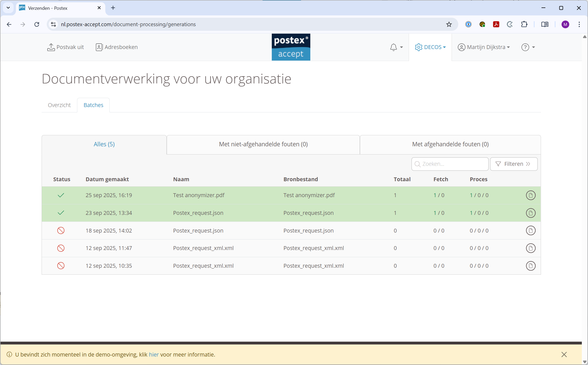Open Adresboeken page
The image size is (588, 365).
point(117,47)
